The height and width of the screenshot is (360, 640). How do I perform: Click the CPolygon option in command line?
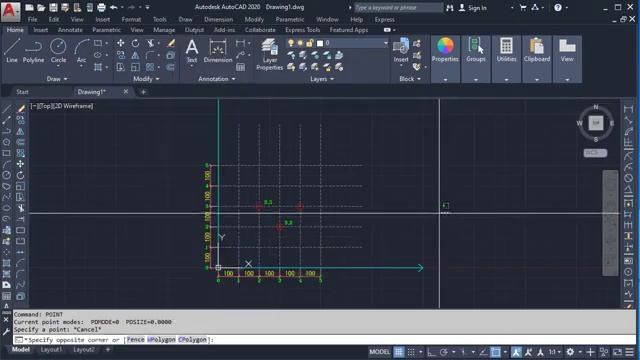[192, 340]
